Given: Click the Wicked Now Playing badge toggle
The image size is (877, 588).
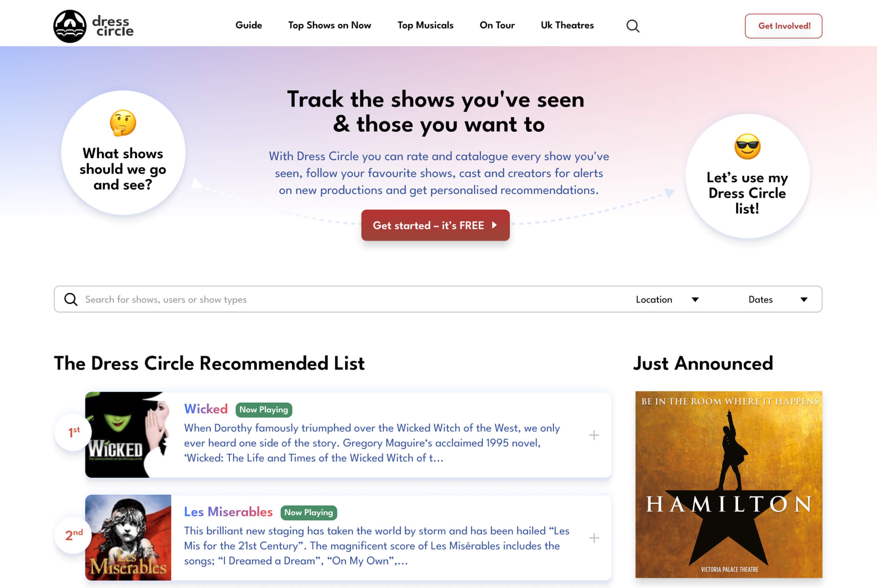Looking at the screenshot, I should tap(263, 409).
